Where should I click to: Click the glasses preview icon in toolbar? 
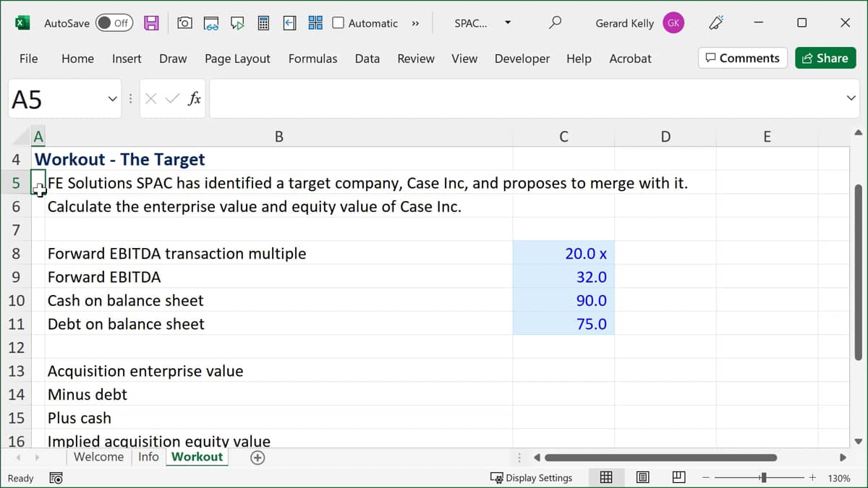click(211, 23)
